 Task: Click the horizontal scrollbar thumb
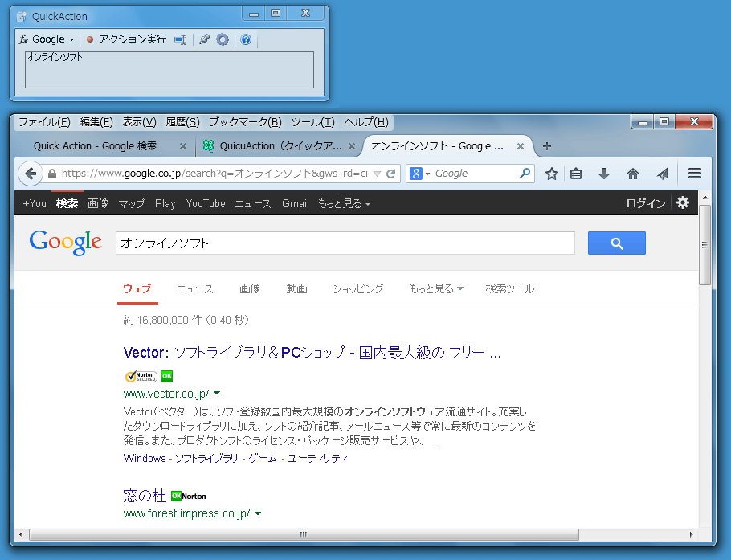click(304, 534)
